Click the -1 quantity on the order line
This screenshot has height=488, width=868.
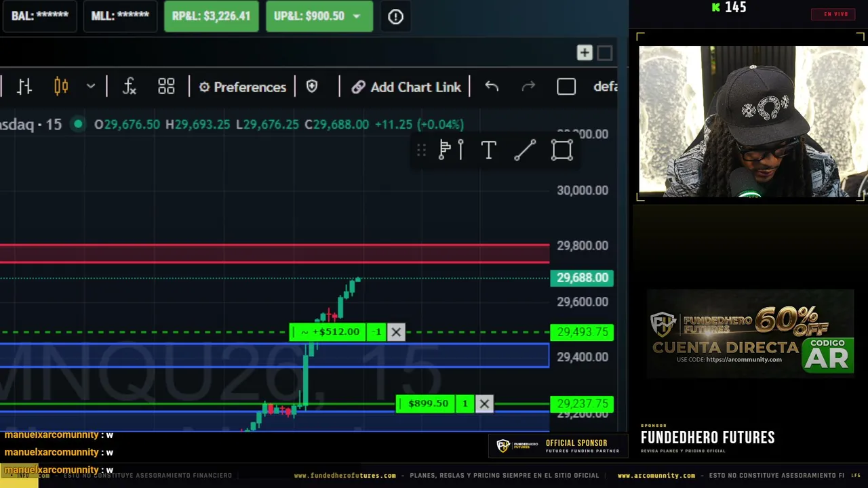point(377,332)
